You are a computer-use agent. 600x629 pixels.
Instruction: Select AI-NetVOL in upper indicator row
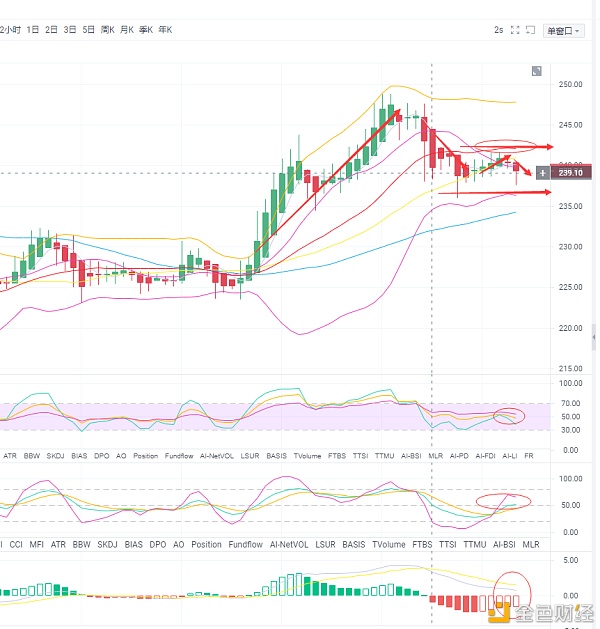[217, 456]
